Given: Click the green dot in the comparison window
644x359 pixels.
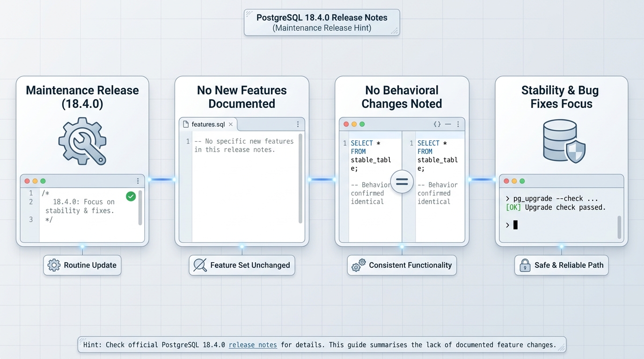Looking at the screenshot, I should (x=362, y=124).
